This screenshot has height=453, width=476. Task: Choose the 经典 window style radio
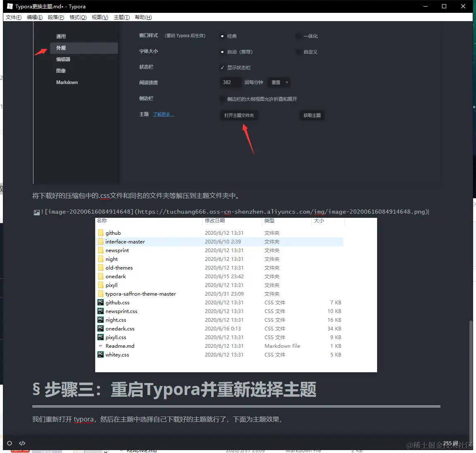point(222,36)
